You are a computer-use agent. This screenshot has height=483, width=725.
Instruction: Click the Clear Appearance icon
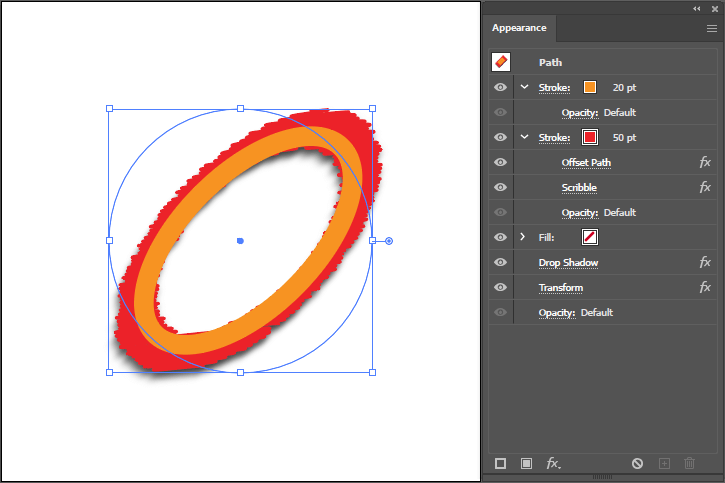point(637,463)
